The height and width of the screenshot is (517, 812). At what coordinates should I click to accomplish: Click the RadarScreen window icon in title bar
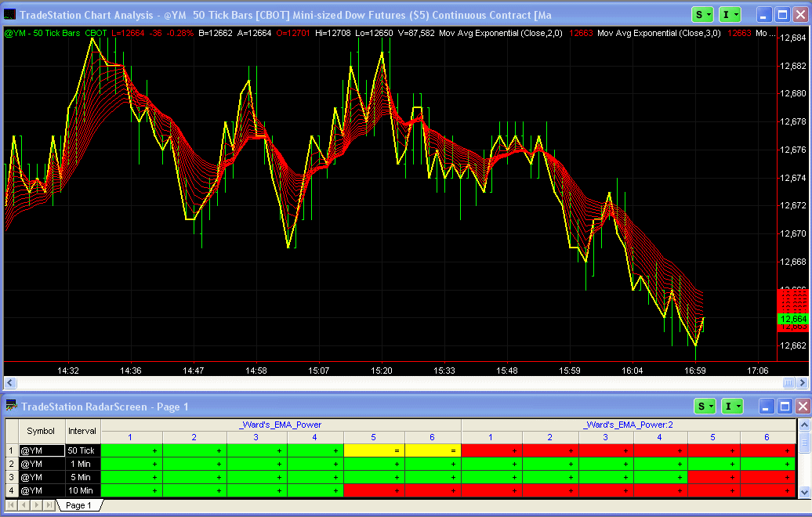12,406
